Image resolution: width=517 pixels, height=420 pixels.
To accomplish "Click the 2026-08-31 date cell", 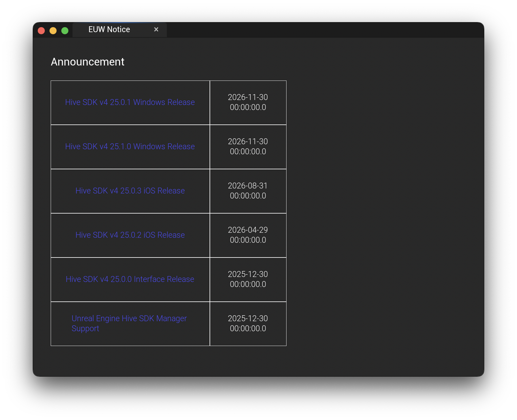I will point(248,191).
